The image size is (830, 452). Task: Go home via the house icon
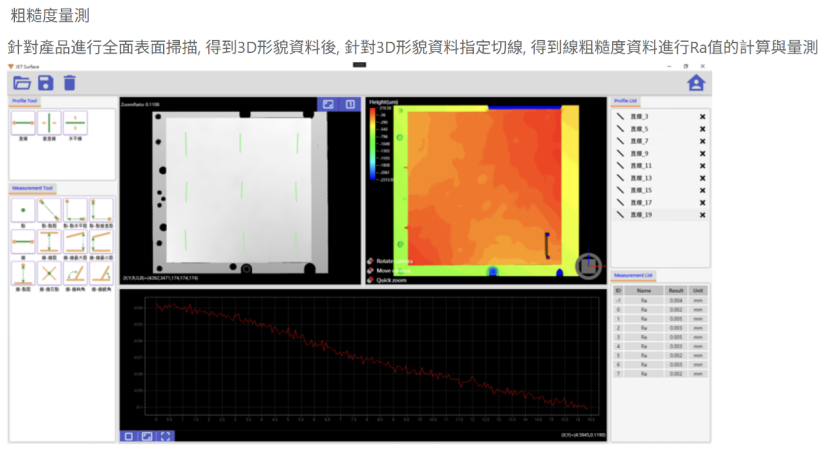(x=696, y=83)
